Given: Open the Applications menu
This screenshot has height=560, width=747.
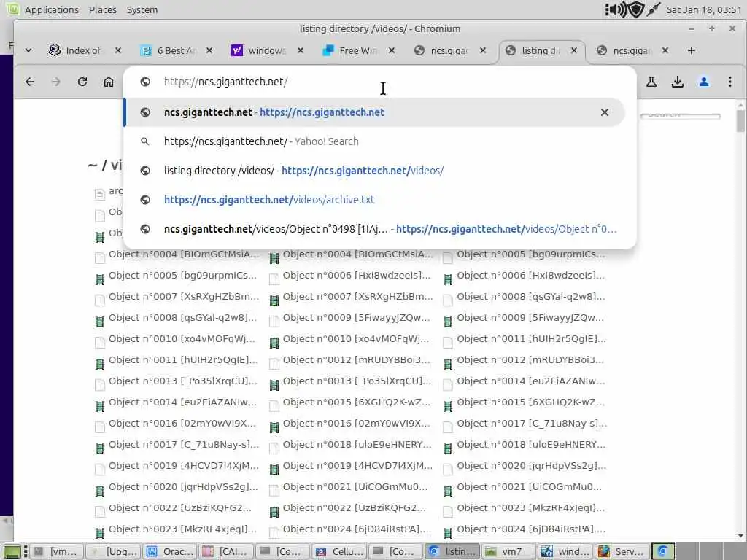Looking at the screenshot, I should [52, 9].
